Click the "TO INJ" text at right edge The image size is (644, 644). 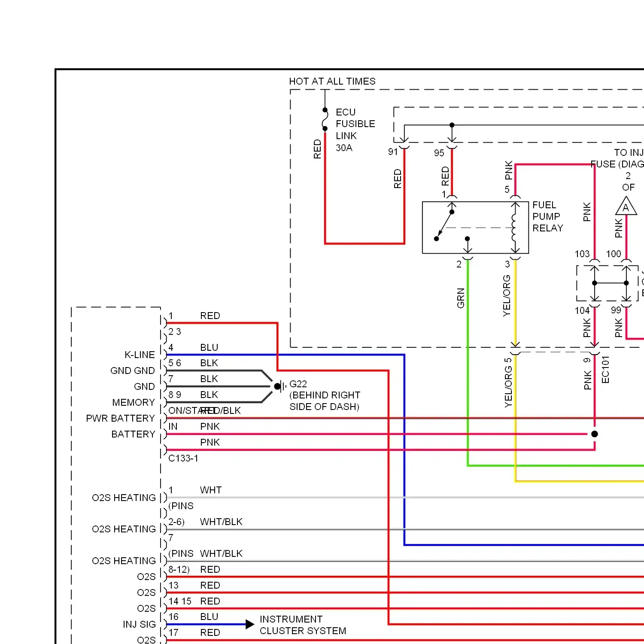click(629, 152)
